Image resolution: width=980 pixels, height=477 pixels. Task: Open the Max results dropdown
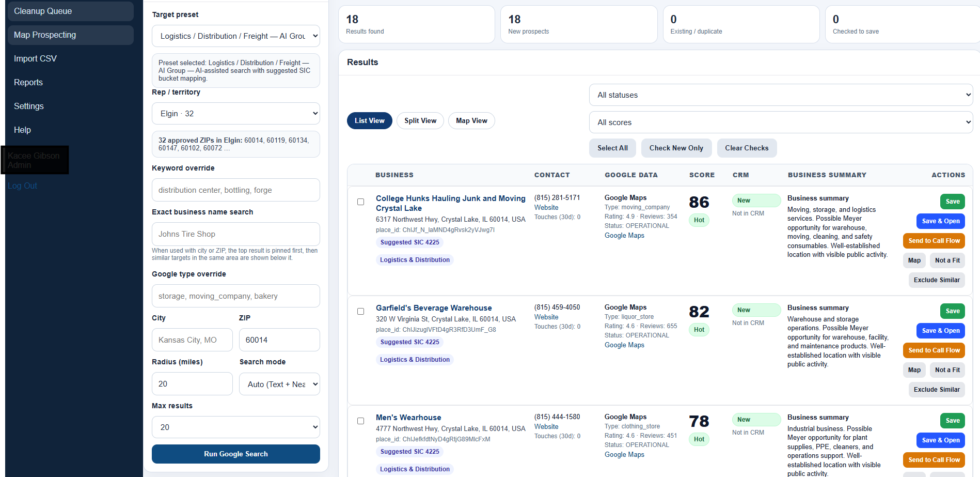click(x=236, y=427)
